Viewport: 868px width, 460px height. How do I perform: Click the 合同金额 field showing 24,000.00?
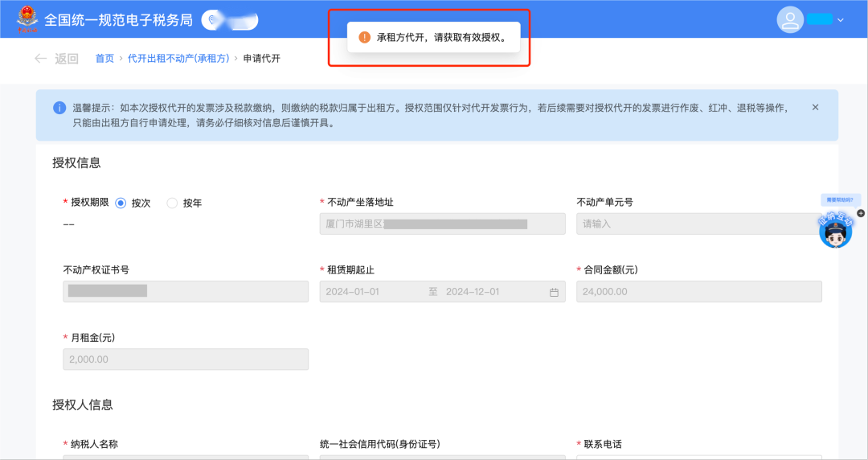698,291
